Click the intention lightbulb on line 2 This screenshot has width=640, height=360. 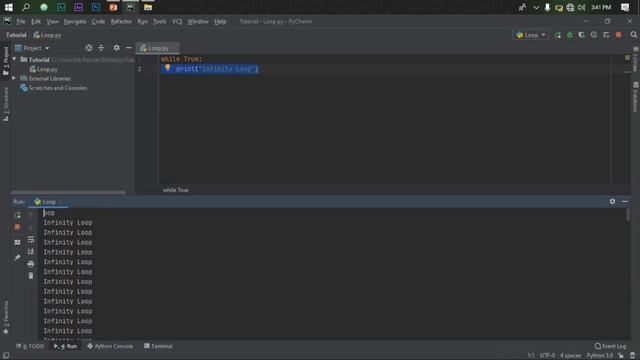[167, 68]
